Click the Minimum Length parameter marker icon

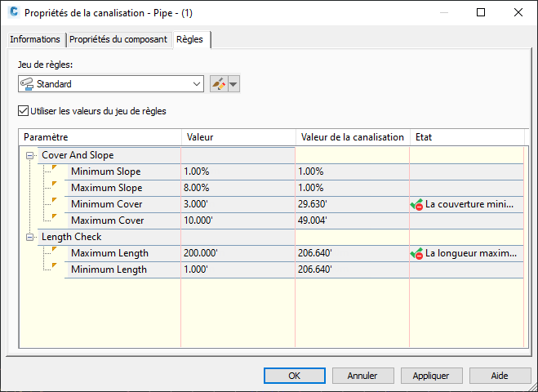(x=56, y=268)
